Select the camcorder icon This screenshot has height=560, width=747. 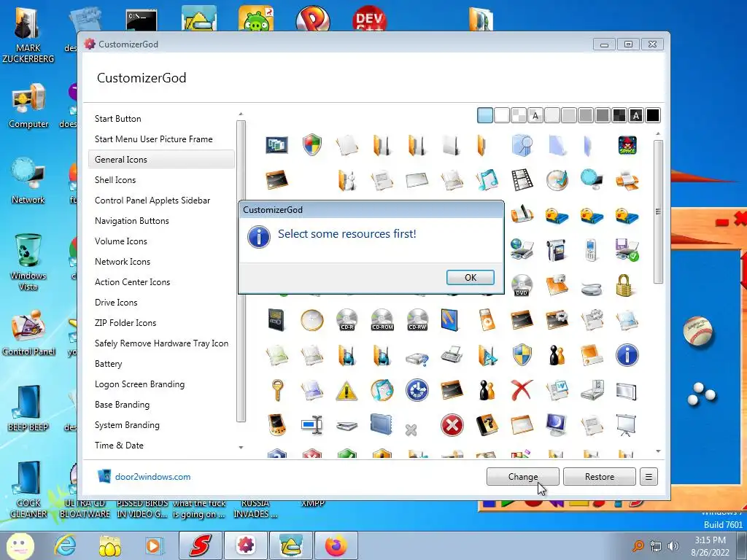coord(557,250)
